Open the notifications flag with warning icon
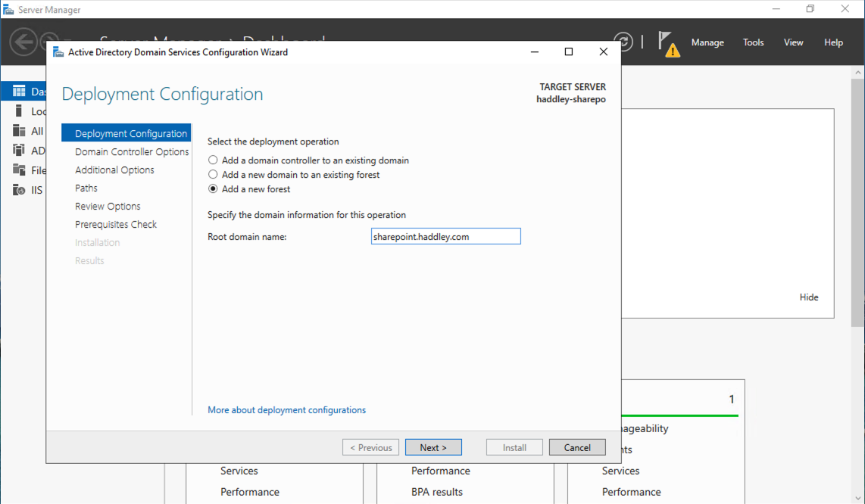The image size is (865, 504). pos(669,44)
